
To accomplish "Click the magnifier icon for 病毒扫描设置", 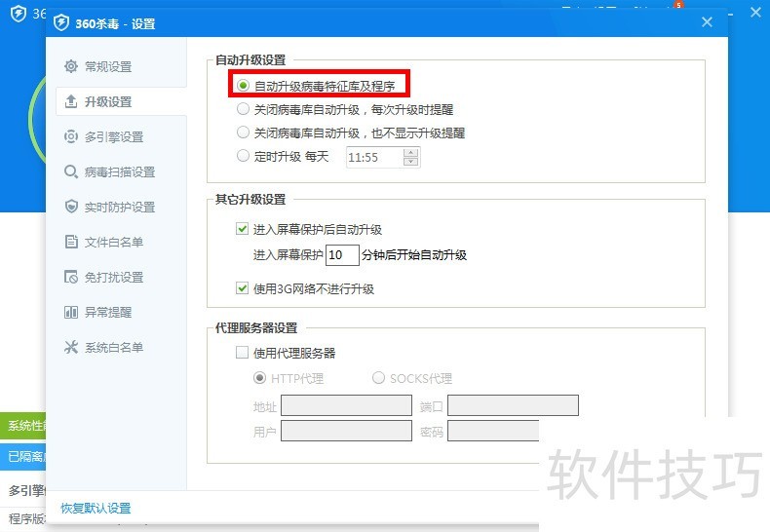I will pos(71,171).
